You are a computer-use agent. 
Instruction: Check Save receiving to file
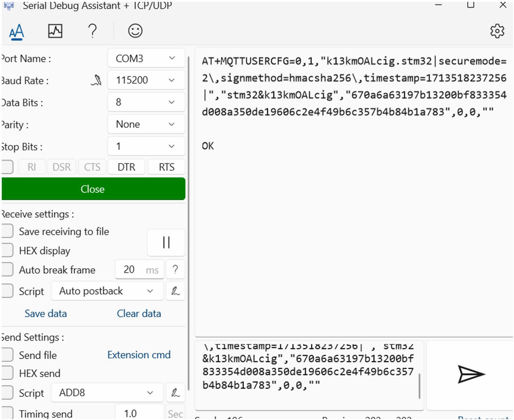(x=7, y=231)
